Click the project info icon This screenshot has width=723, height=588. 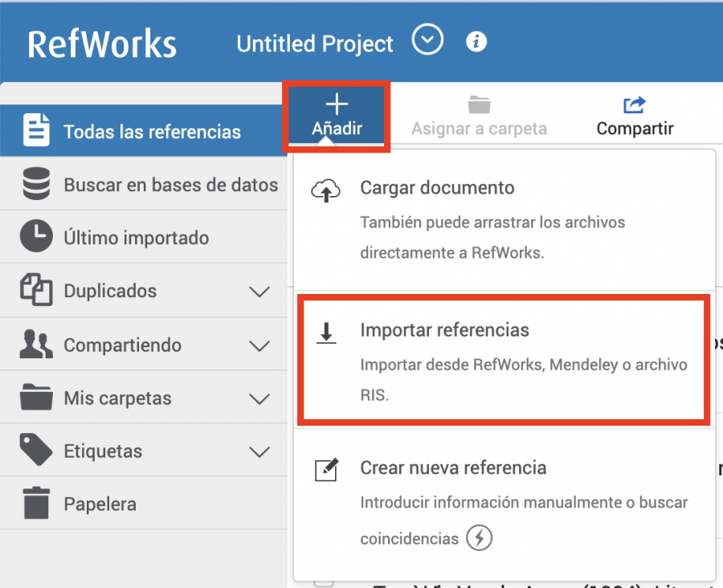[476, 42]
